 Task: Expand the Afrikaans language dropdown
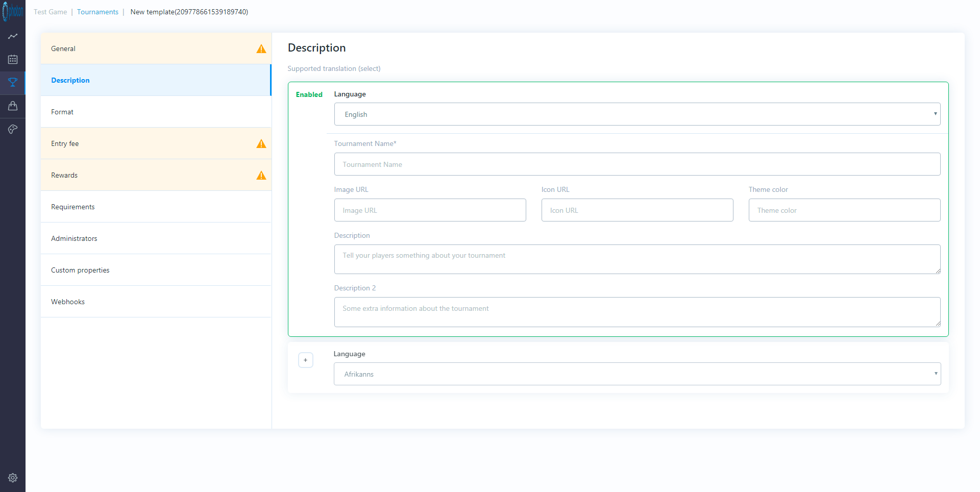[x=636, y=374]
